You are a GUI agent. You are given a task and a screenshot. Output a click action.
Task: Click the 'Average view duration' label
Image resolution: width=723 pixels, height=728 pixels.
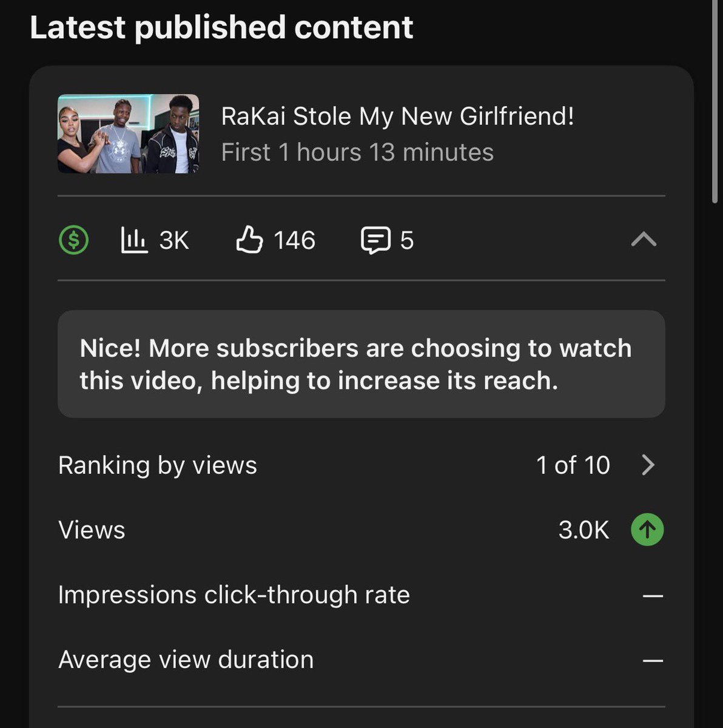pos(186,659)
